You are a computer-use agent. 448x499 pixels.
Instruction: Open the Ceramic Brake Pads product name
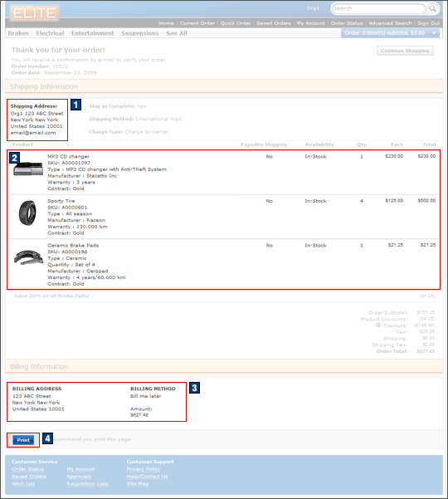(73, 246)
